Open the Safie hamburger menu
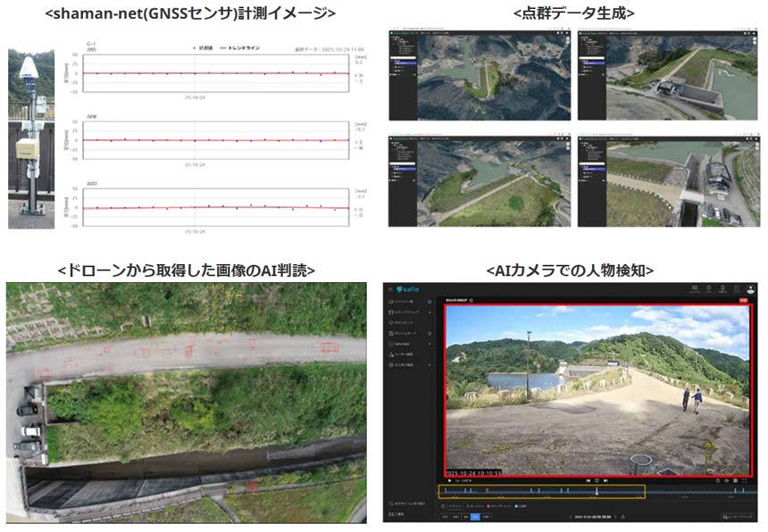The image size is (768, 532). 391,288
